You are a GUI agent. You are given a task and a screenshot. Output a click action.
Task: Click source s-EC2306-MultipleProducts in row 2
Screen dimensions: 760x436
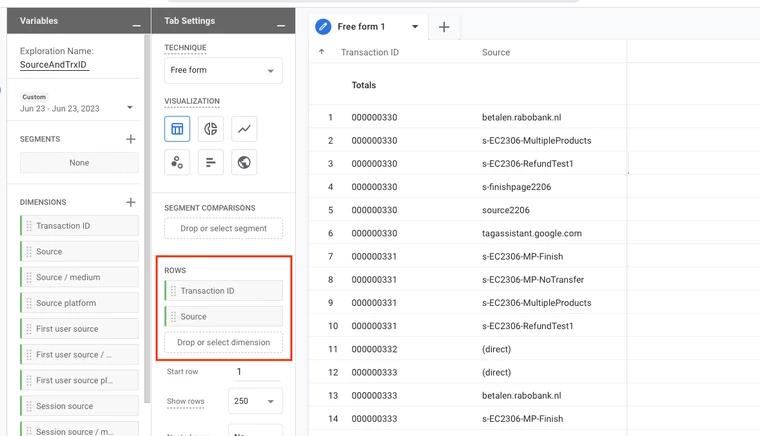pos(537,140)
